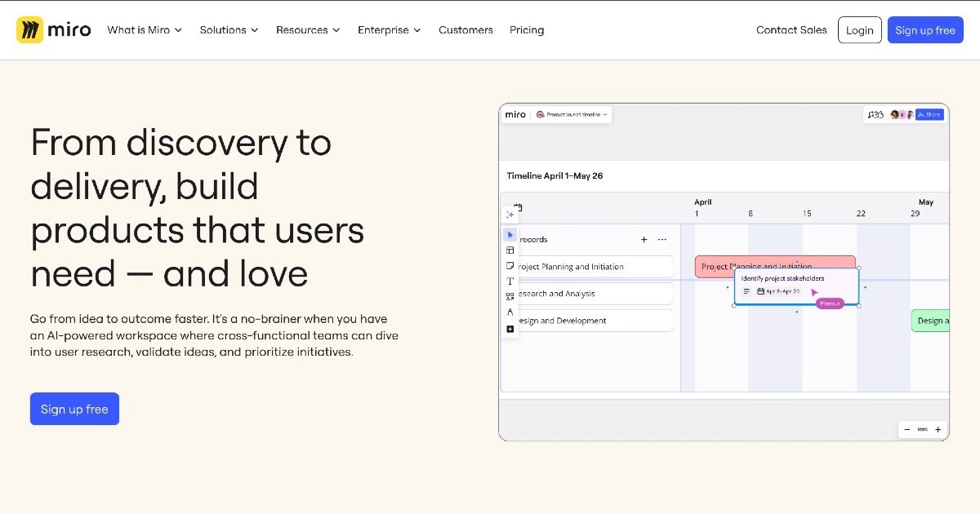Expand the Resources menu
This screenshot has width=980, height=514.
(308, 30)
